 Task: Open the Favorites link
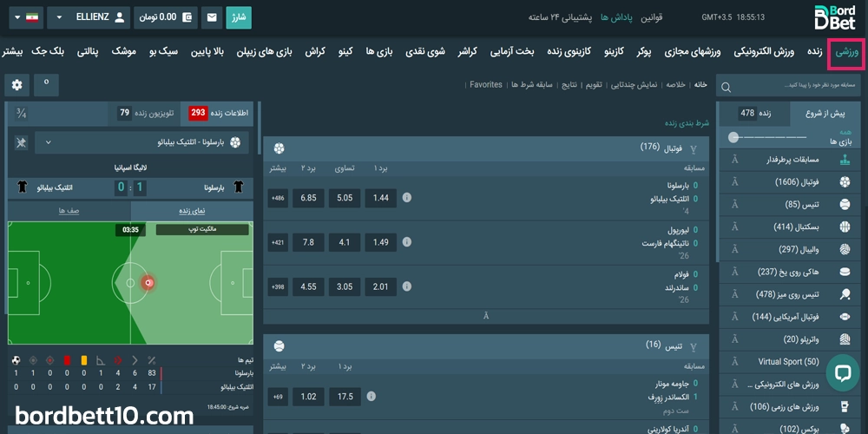(x=486, y=85)
